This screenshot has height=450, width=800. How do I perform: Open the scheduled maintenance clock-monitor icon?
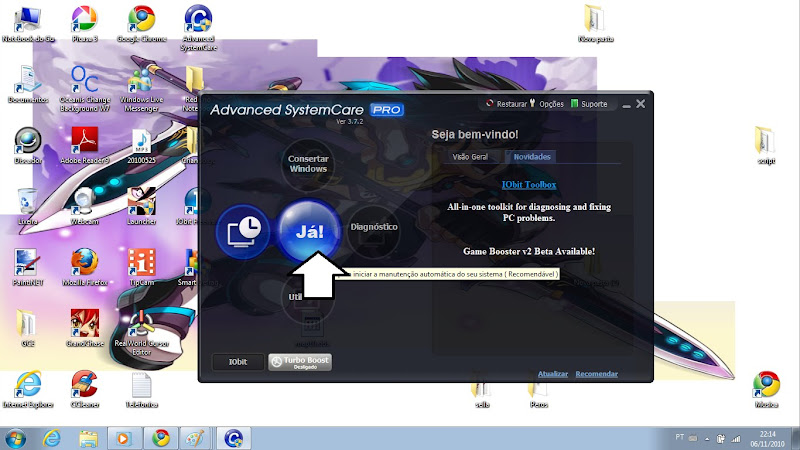243,231
